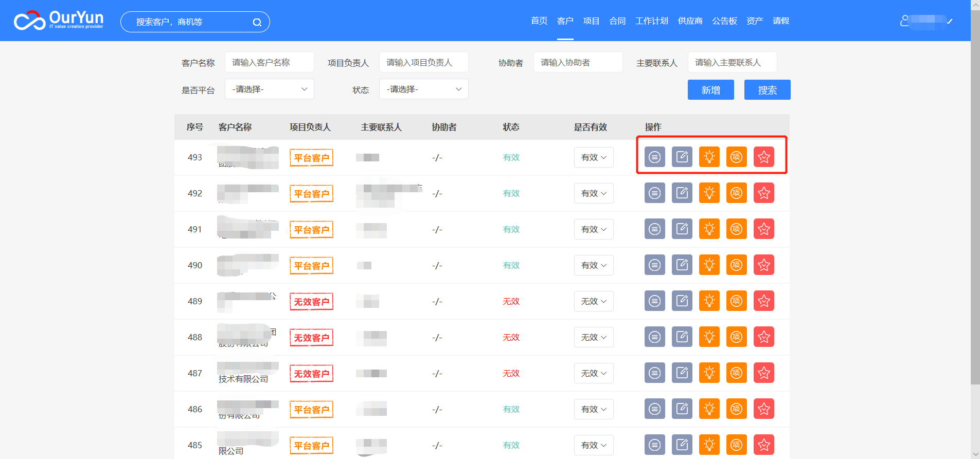Image resolution: width=980 pixels, height=459 pixels.
Task: Click sequence number 485 cell
Action: click(x=195, y=445)
